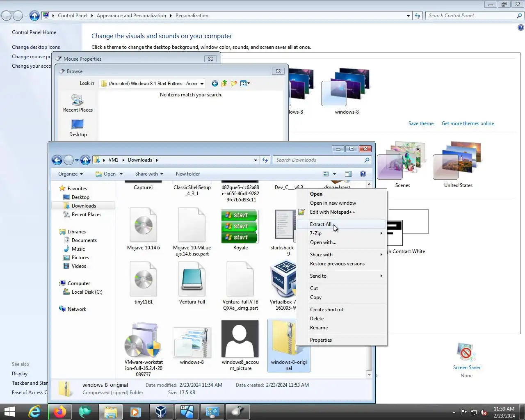Image resolution: width=525 pixels, height=420 pixels.
Task: Open Control Panel Home link
Action: [x=34, y=32]
